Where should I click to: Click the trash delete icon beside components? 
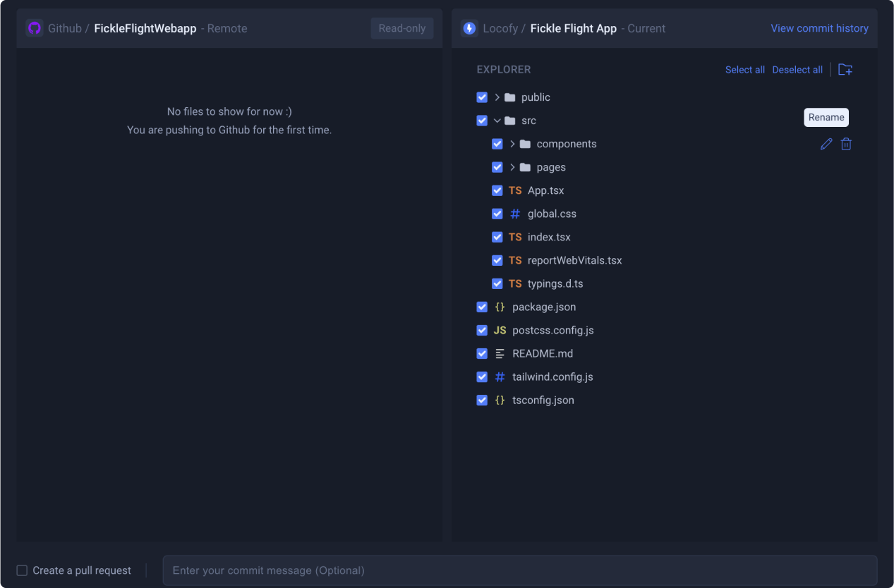(x=846, y=144)
